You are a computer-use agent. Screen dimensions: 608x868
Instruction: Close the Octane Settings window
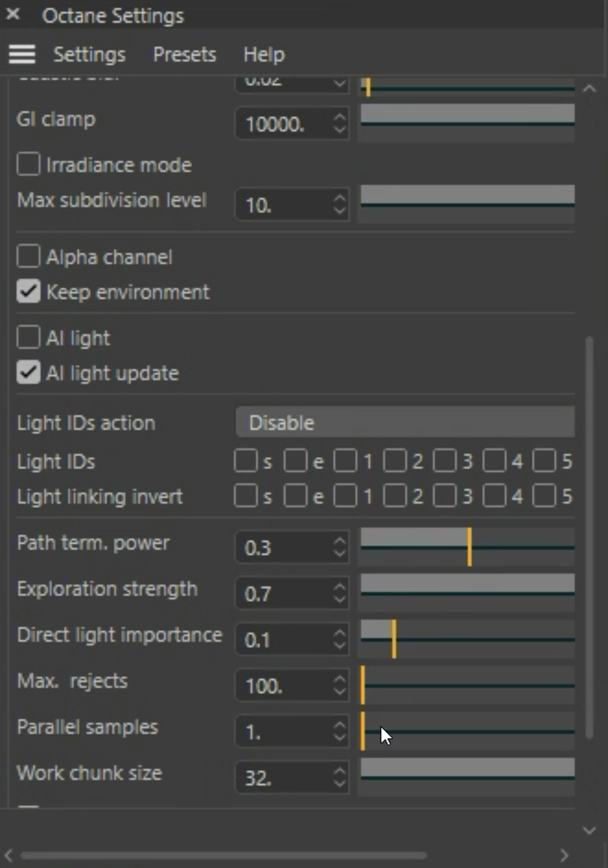pyautogui.click(x=13, y=14)
